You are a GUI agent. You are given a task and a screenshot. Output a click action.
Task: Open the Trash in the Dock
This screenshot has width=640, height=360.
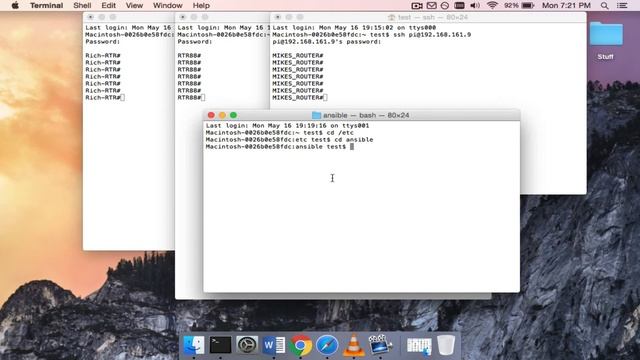click(x=446, y=345)
